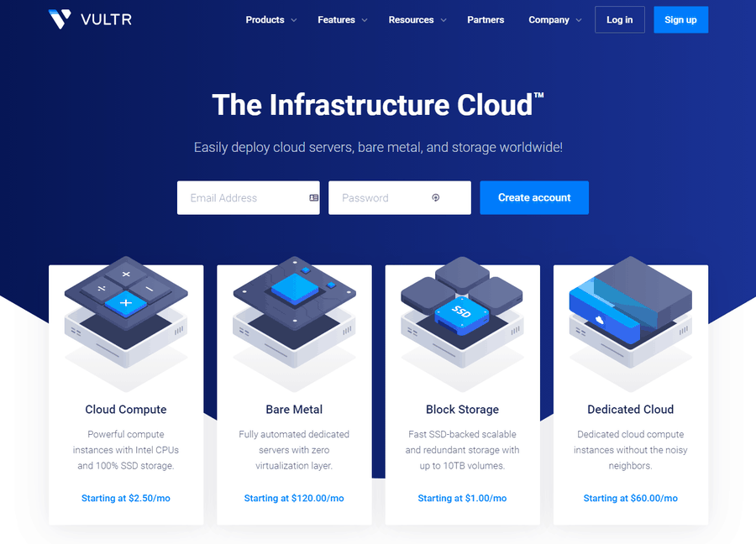Open the Block Storage title link

coord(462,410)
